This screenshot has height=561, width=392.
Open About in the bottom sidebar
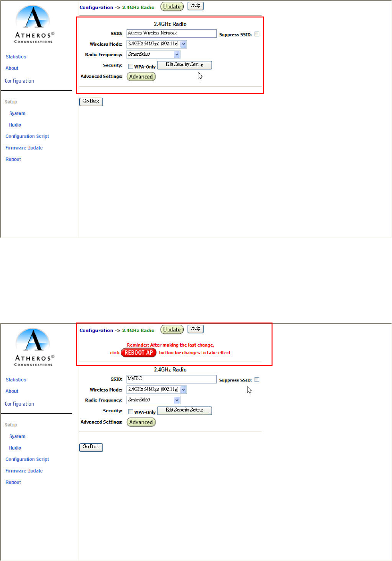coord(12,391)
